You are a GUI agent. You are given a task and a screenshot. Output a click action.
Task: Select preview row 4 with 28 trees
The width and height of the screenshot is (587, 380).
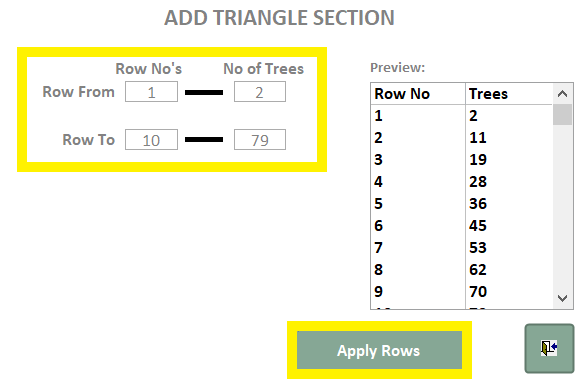pyautogui.click(x=462, y=182)
